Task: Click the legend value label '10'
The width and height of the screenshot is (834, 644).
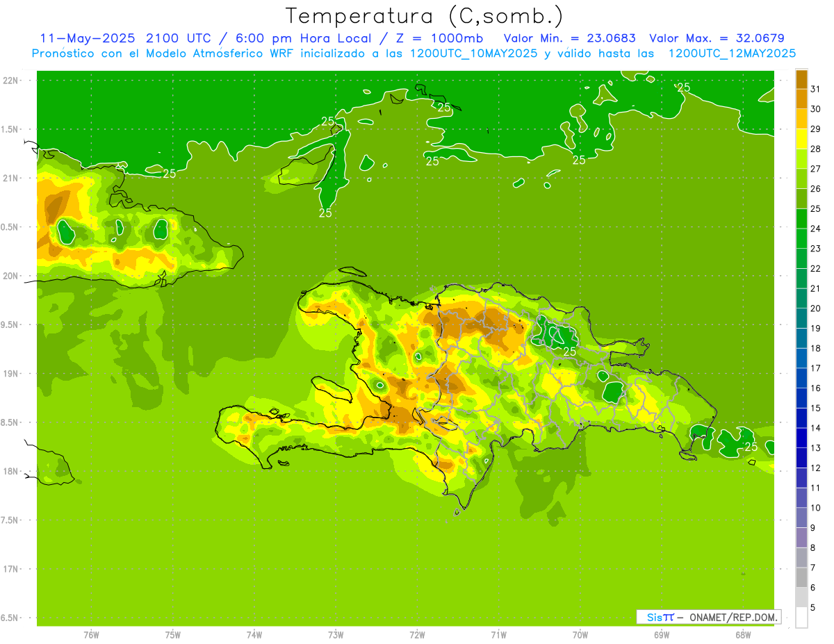Action: (x=815, y=508)
